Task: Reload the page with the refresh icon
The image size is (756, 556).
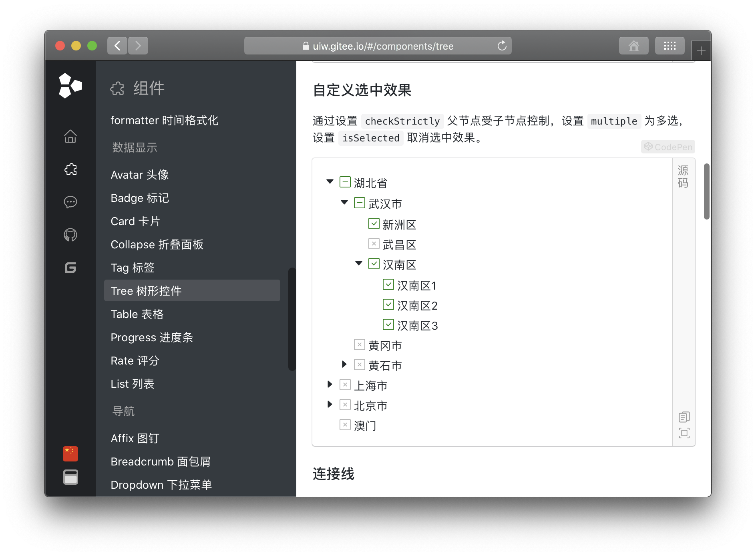Action: (x=502, y=46)
